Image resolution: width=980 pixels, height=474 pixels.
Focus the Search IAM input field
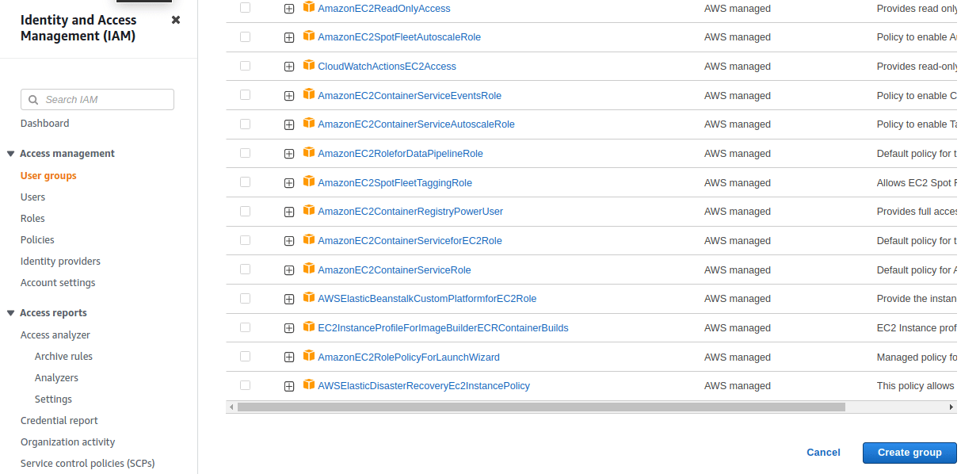tap(97, 100)
